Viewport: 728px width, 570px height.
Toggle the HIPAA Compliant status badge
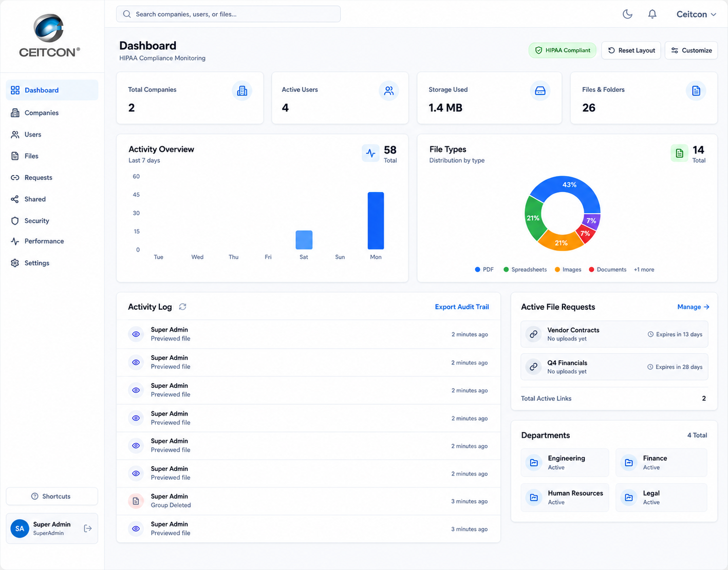tap(563, 50)
